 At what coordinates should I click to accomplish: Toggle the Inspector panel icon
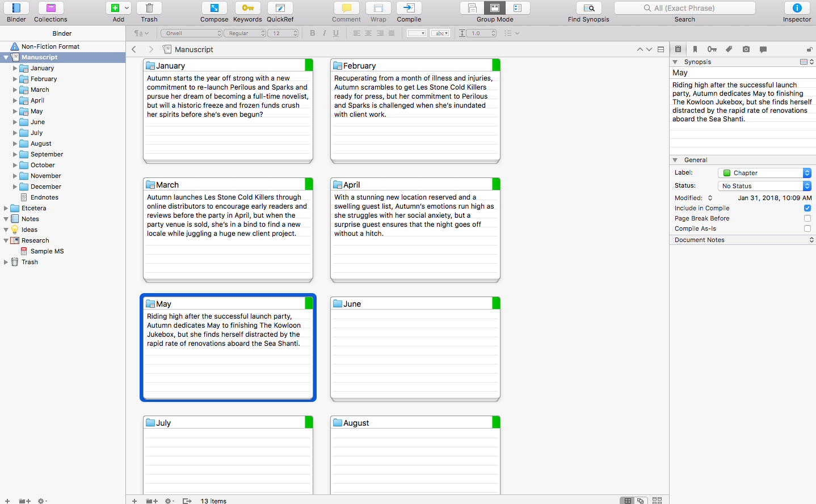click(797, 8)
